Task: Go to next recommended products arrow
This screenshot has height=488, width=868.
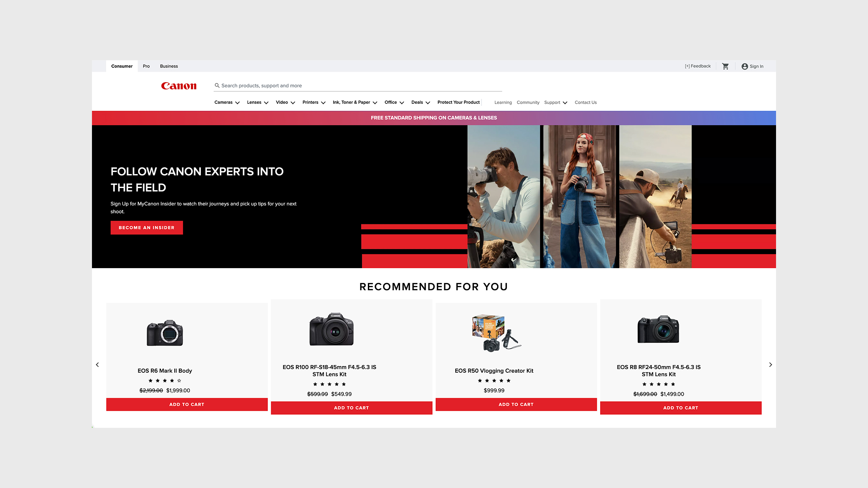Action: click(x=771, y=365)
